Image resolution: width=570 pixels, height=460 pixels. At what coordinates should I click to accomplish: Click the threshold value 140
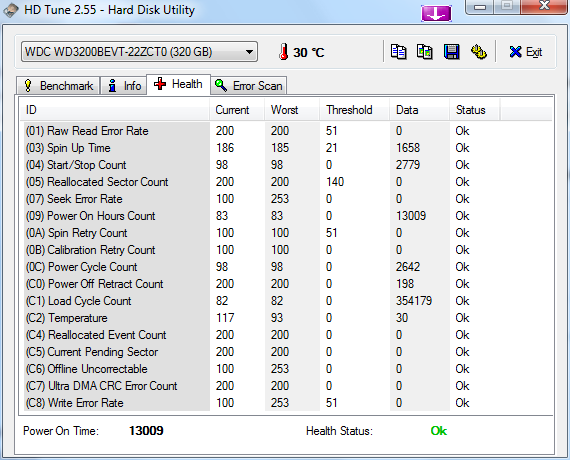335,182
